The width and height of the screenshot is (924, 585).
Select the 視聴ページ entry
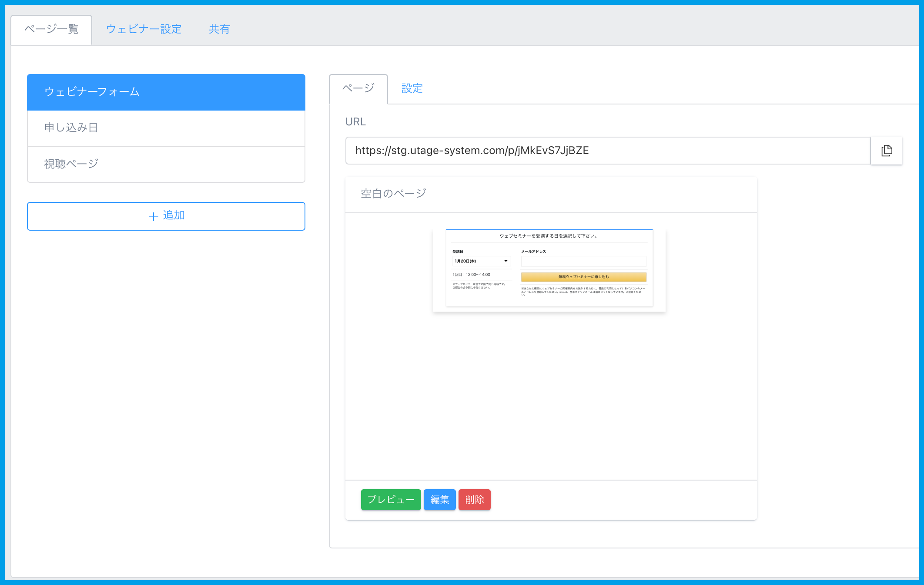[166, 164]
